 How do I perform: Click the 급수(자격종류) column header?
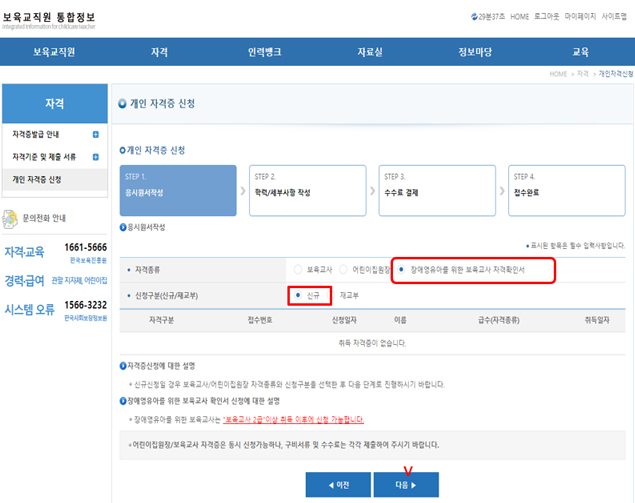coord(499,320)
